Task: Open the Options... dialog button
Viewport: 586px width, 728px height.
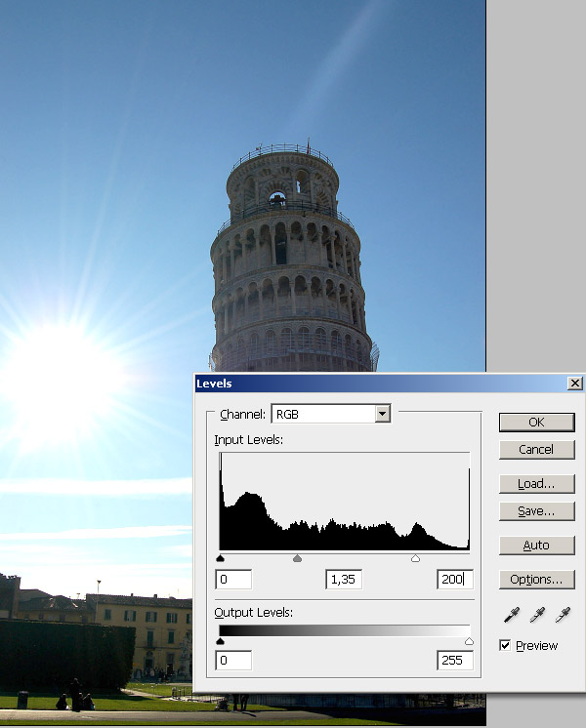Action: tap(537, 580)
